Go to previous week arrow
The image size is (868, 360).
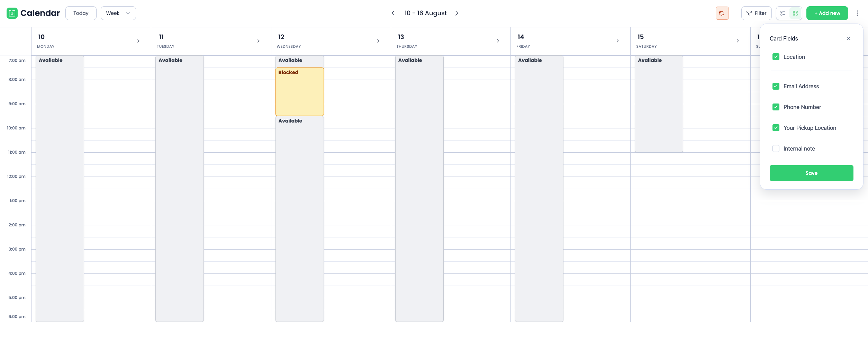(x=393, y=13)
